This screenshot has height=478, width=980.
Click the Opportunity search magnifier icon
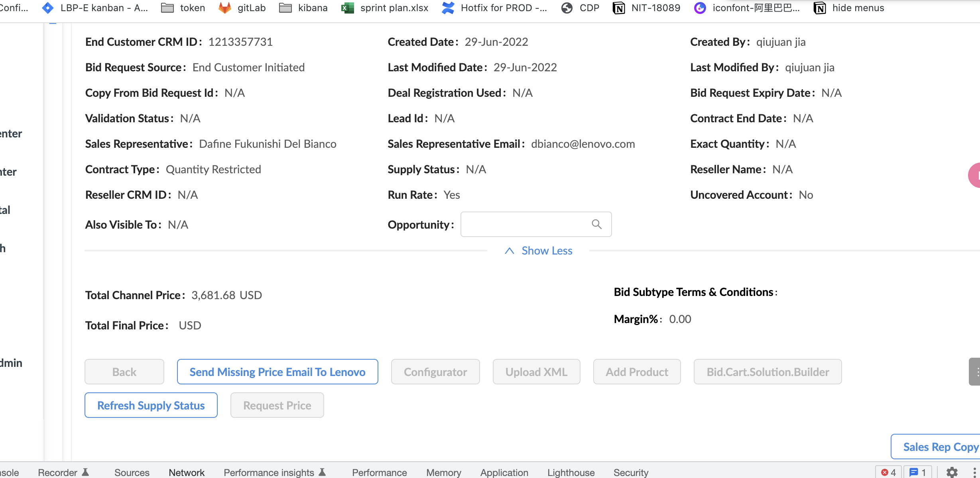point(597,224)
